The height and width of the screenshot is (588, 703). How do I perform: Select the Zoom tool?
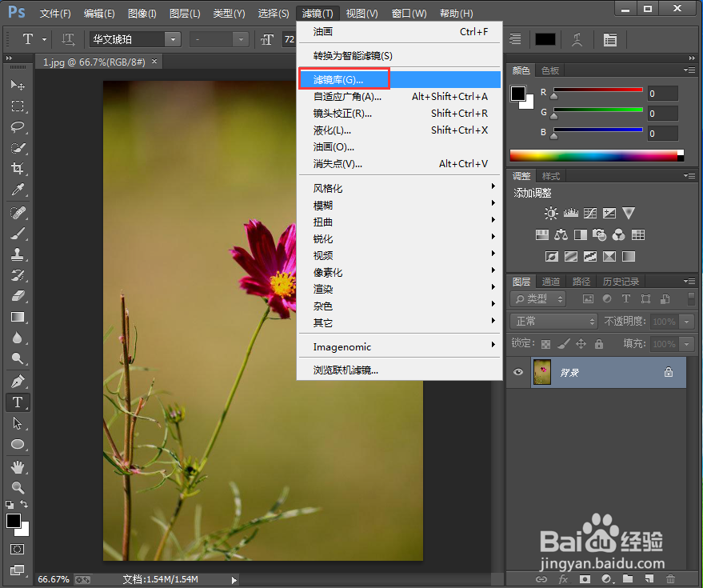coord(18,487)
